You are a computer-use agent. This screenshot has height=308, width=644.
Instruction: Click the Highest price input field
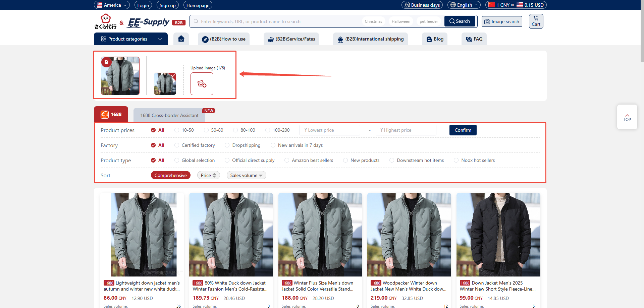(406, 130)
